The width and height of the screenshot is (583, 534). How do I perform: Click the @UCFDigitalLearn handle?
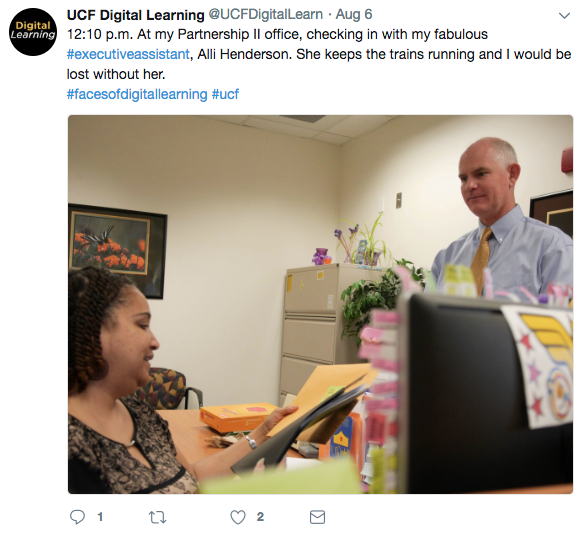(x=265, y=15)
